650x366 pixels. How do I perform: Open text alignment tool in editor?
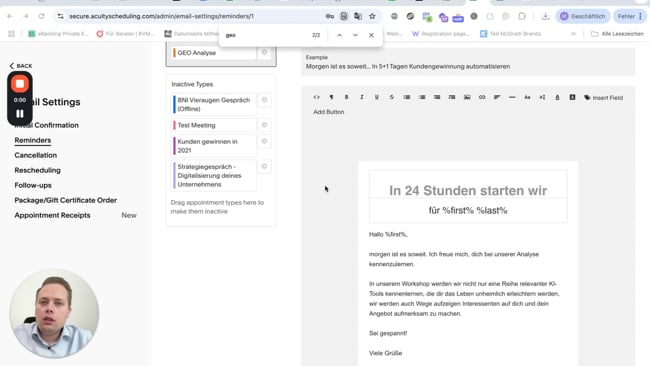[497, 97]
